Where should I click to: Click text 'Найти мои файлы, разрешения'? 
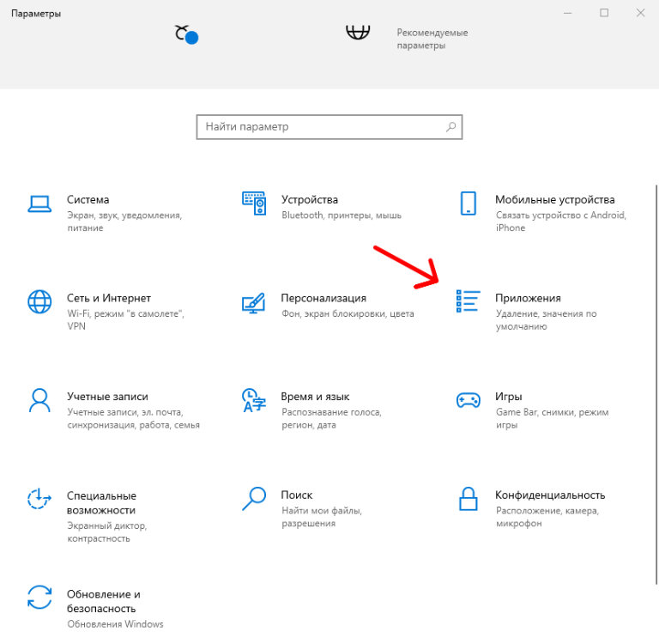[x=322, y=517]
